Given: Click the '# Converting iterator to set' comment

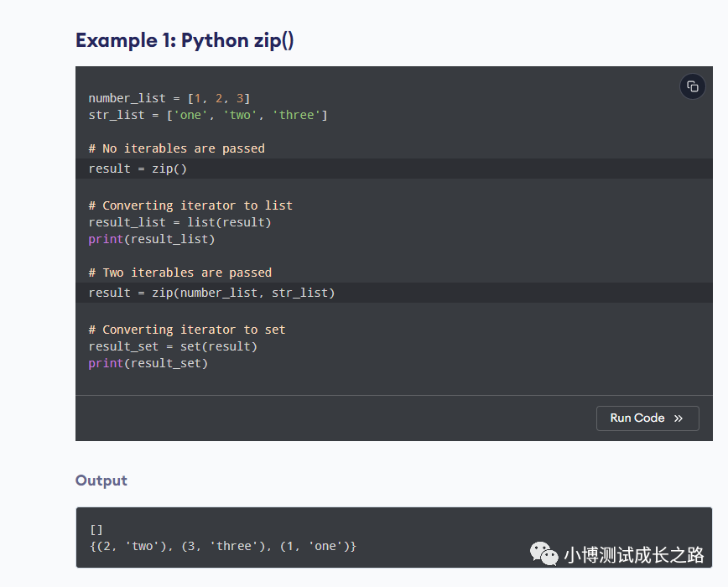Looking at the screenshot, I should pos(187,330).
